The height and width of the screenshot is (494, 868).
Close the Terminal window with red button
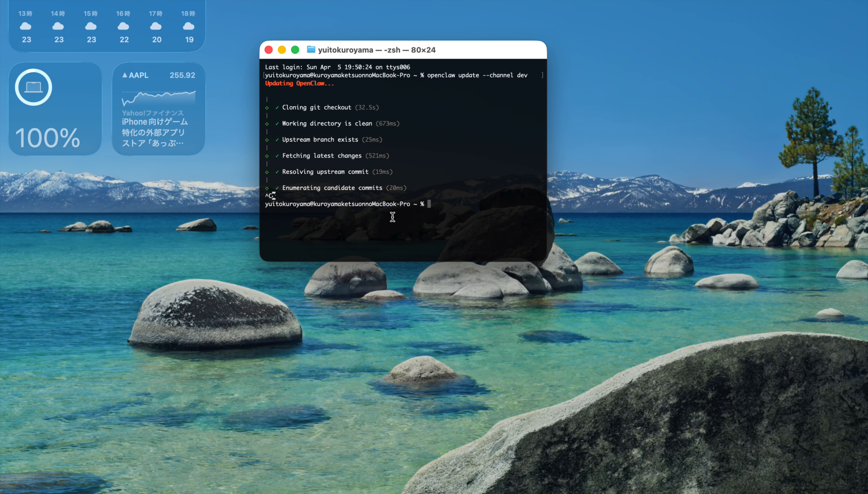point(268,50)
